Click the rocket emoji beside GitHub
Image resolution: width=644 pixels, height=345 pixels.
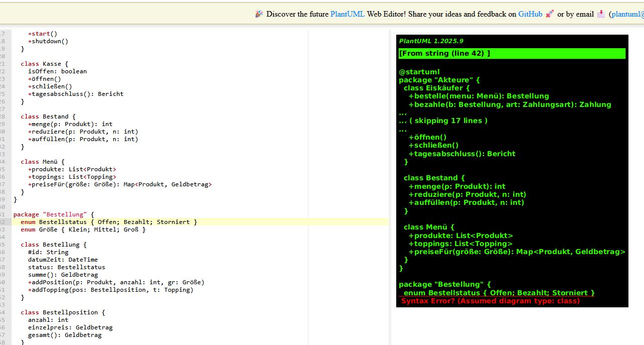(550, 14)
